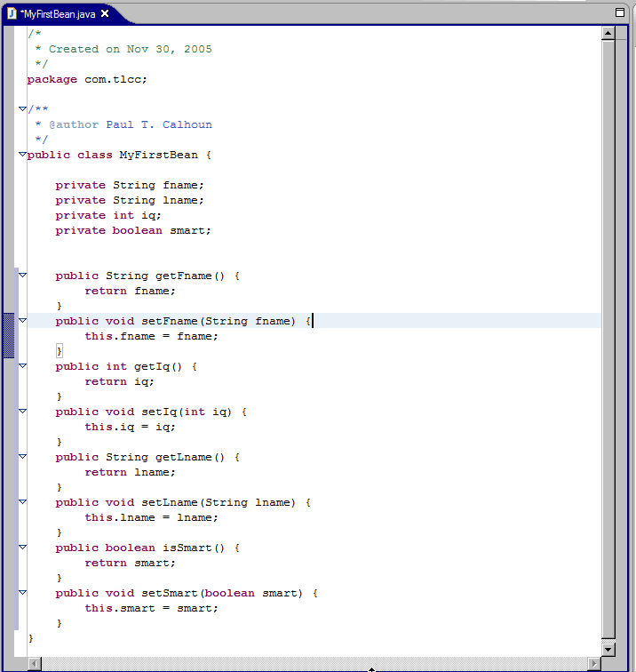Screen dimensions: 636x672
Task: Click the 'Created on Nov 30, 2005' comment
Action: (x=131, y=49)
